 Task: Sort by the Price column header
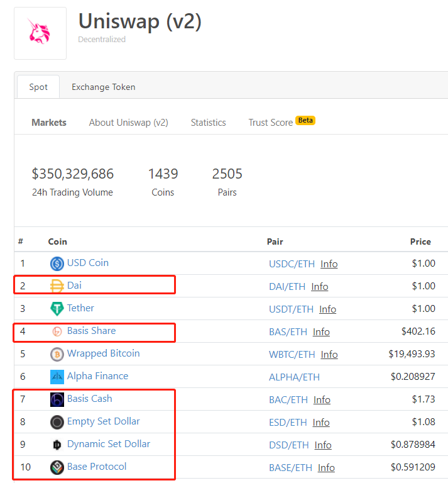pos(420,241)
